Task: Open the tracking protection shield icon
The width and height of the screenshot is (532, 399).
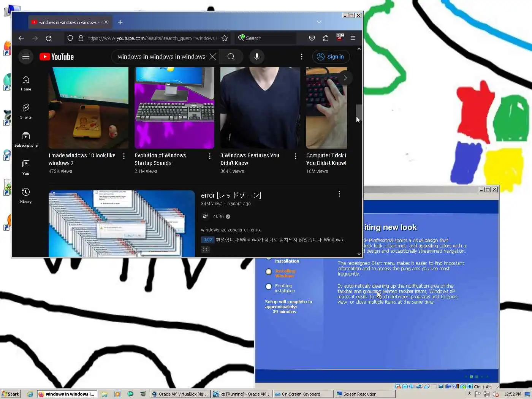Action: (x=70, y=38)
